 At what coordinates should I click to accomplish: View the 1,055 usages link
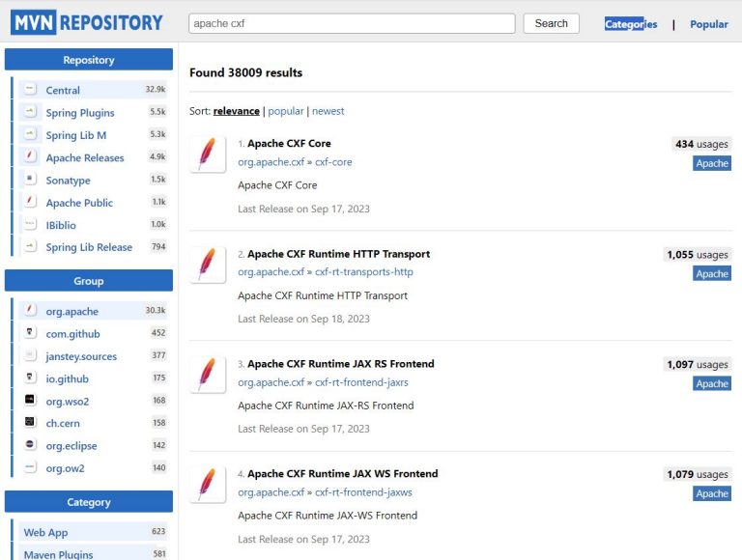[x=697, y=255]
